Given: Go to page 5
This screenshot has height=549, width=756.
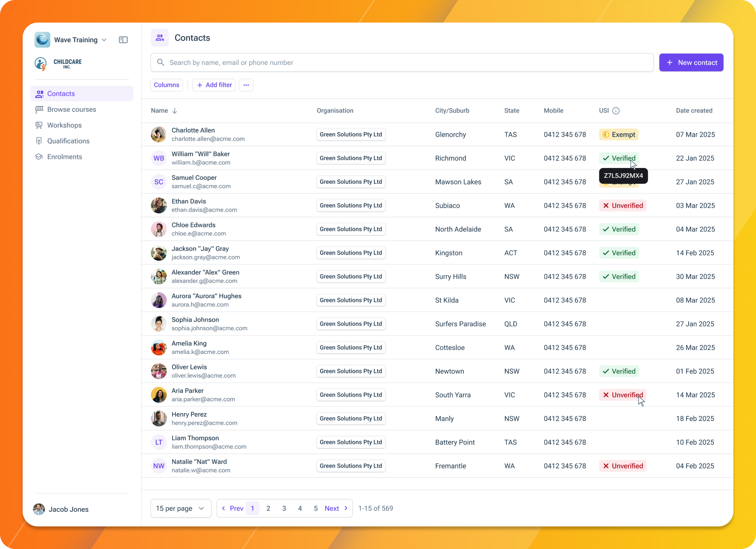Looking at the screenshot, I should 316,508.
